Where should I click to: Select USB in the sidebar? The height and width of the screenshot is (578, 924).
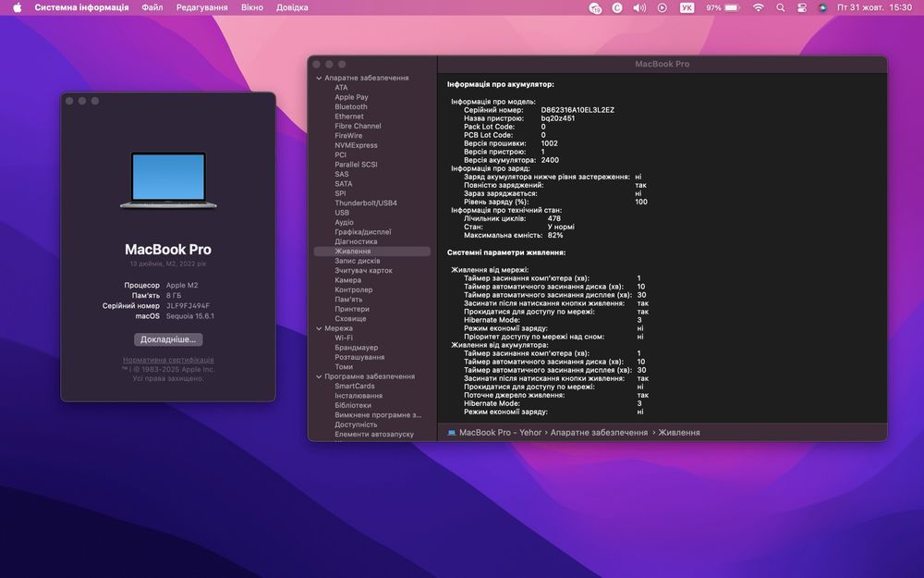[342, 213]
